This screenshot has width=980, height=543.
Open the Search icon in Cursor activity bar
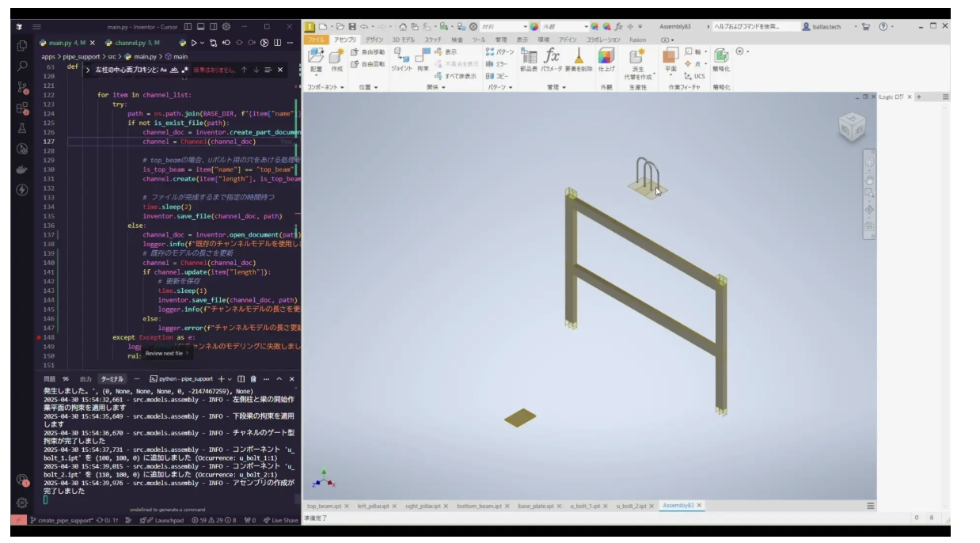pos(22,66)
